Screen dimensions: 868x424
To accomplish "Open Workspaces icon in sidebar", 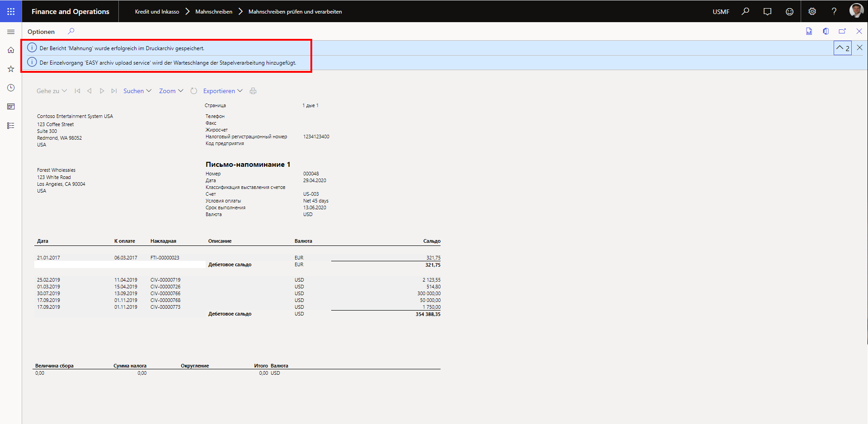I will (x=11, y=107).
